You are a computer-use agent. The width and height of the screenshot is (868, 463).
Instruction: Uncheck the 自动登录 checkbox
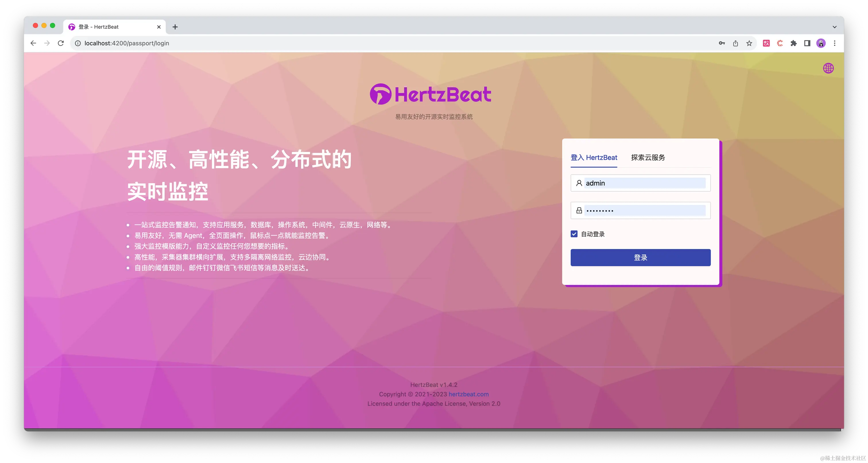click(574, 234)
